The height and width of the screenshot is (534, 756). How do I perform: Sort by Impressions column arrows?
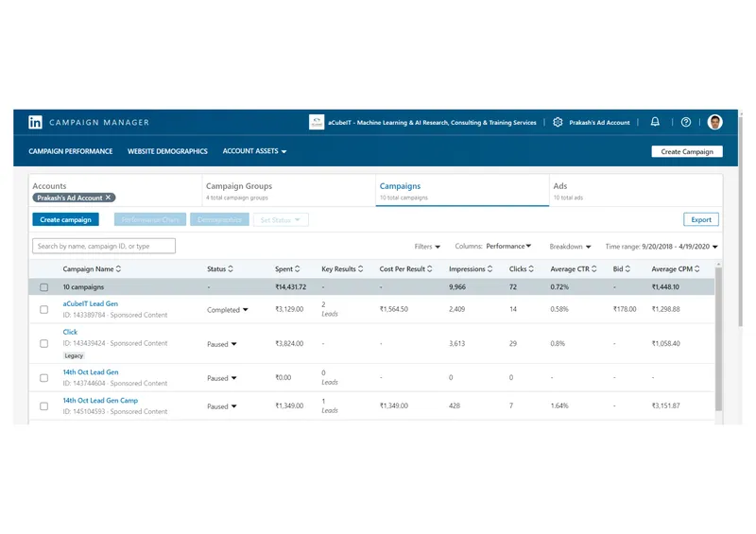[x=490, y=269]
